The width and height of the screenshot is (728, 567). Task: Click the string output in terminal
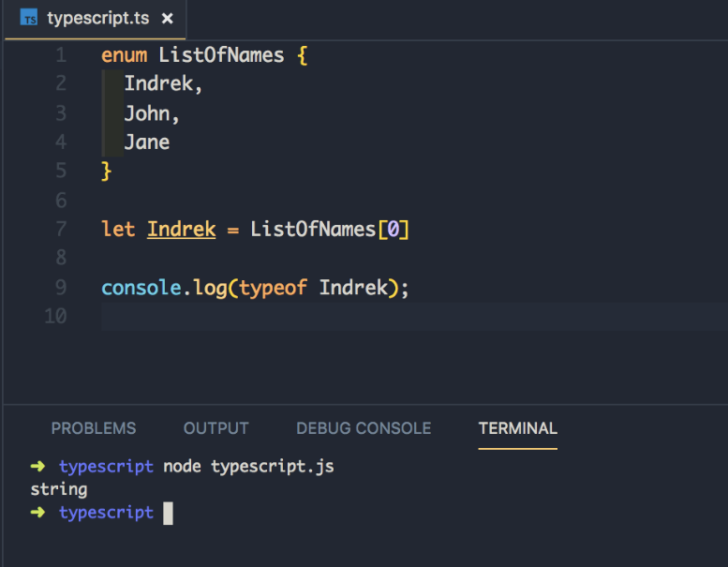tap(59, 489)
